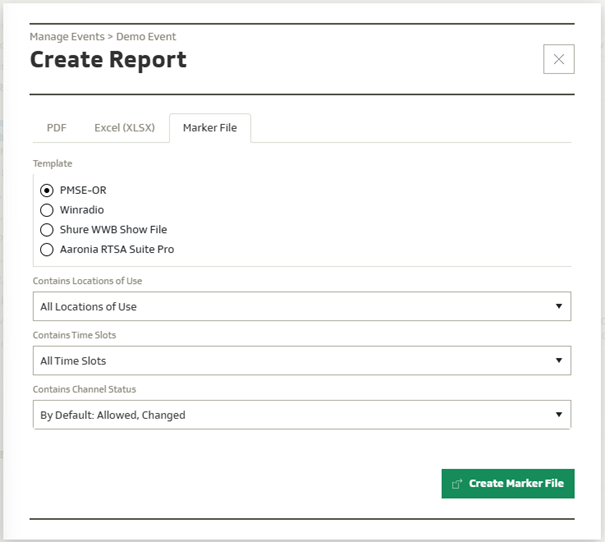The height and width of the screenshot is (542, 605).
Task: Select the PMSE-OR template radio button
Action: [x=46, y=190]
